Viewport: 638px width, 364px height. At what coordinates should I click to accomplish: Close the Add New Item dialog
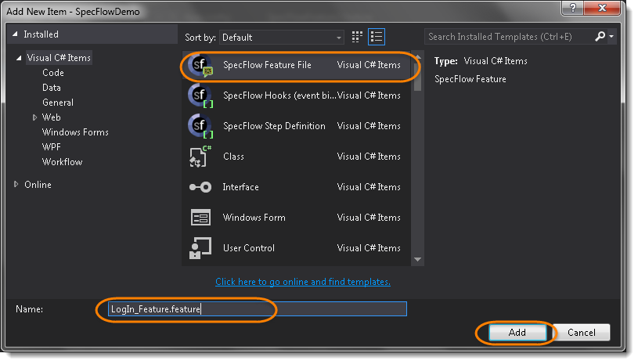(602, 8)
